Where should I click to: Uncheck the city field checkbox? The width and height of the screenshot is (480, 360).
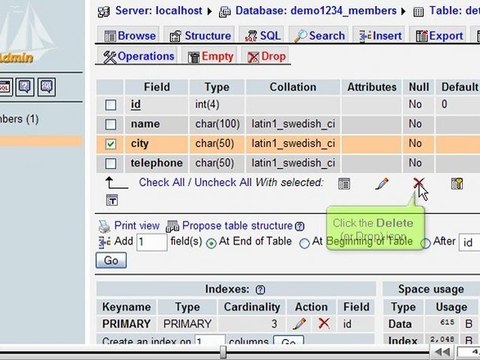pos(110,144)
